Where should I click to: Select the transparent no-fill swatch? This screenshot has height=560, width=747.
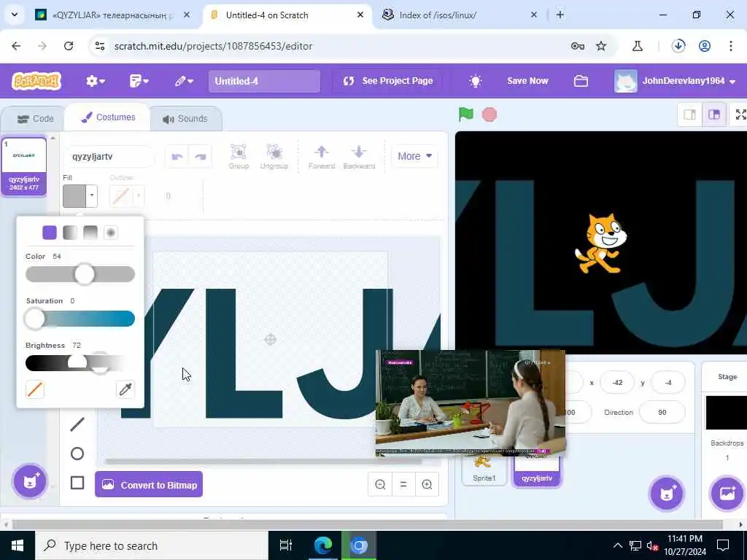pyautogui.click(x=35, y=389)
